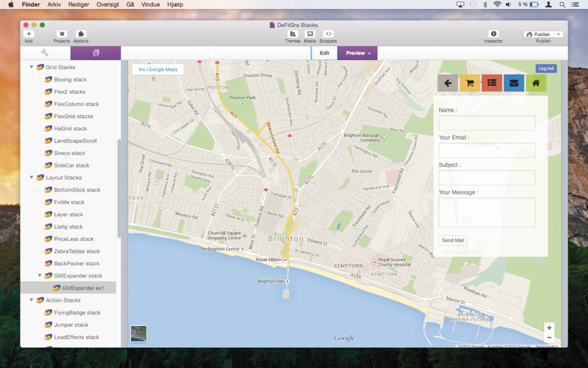Select the FlexGrid stacks page
Viewport: 588px width, 368px height.
(x=73, y=116)
